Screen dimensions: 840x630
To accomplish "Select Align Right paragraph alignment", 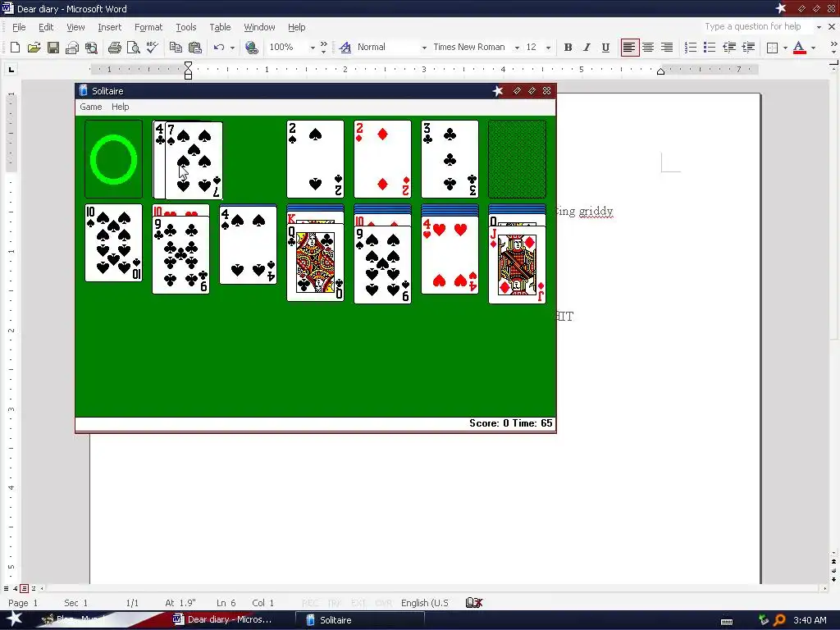I will tap(667, 48).
